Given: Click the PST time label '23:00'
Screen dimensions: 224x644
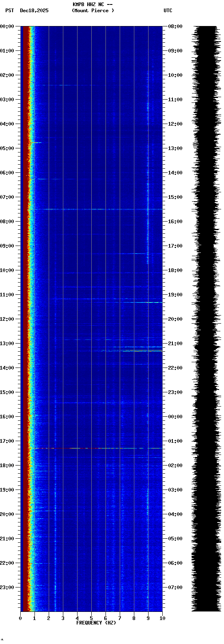Looking at the screenshot, I should point(7,587).
